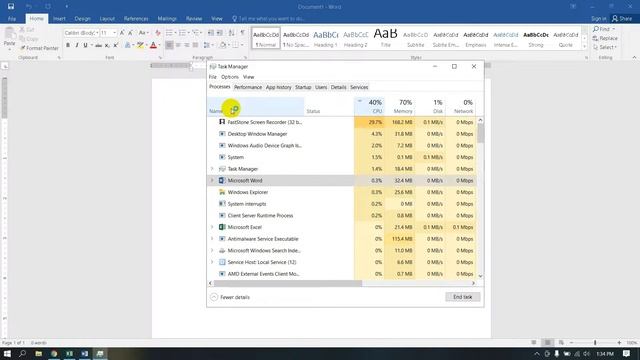Viewport: 640px width, 360px height.
Task: Expand the Task Manager process row
Action: coord(212,169)
